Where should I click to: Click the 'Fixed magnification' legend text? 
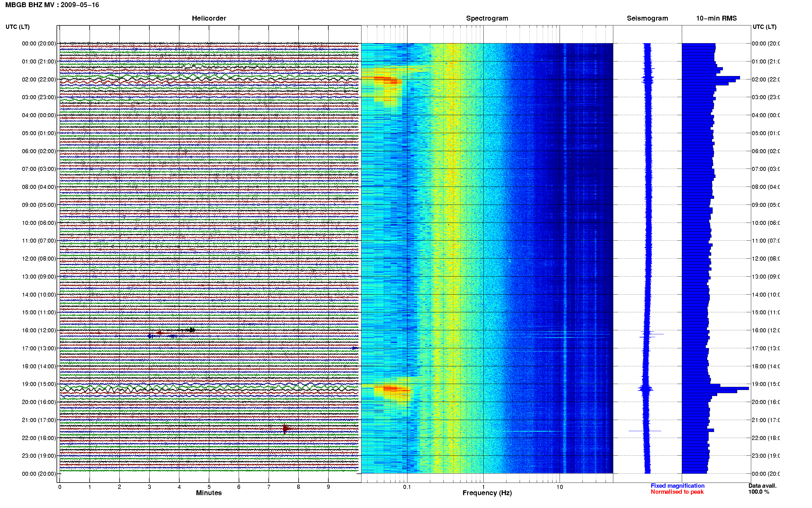tap(678, 486)
